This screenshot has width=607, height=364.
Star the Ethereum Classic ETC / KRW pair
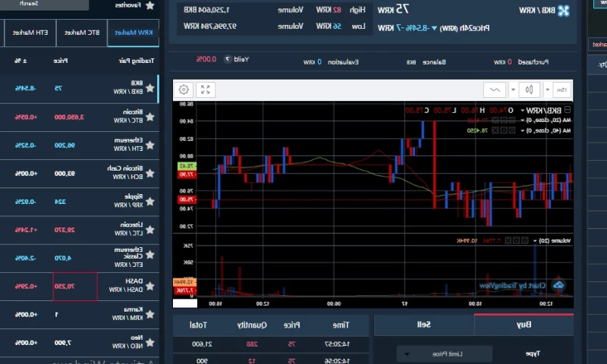coord(150,255)
